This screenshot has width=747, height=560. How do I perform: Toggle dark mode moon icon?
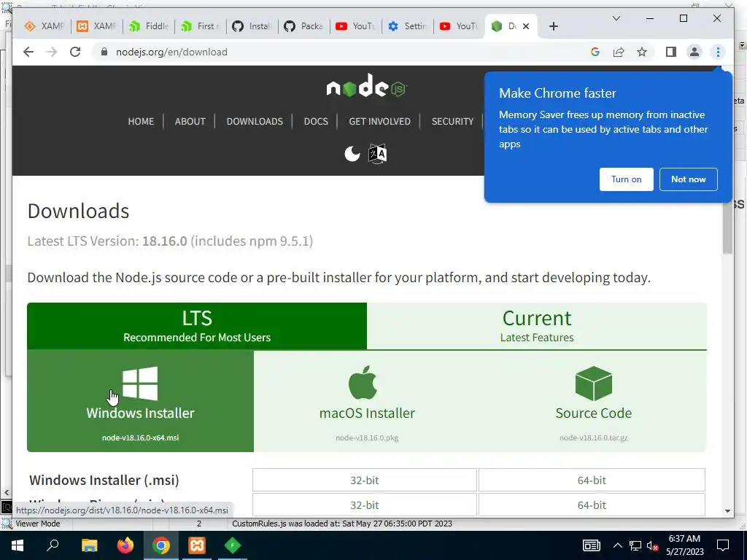click(x=352, y=153)
